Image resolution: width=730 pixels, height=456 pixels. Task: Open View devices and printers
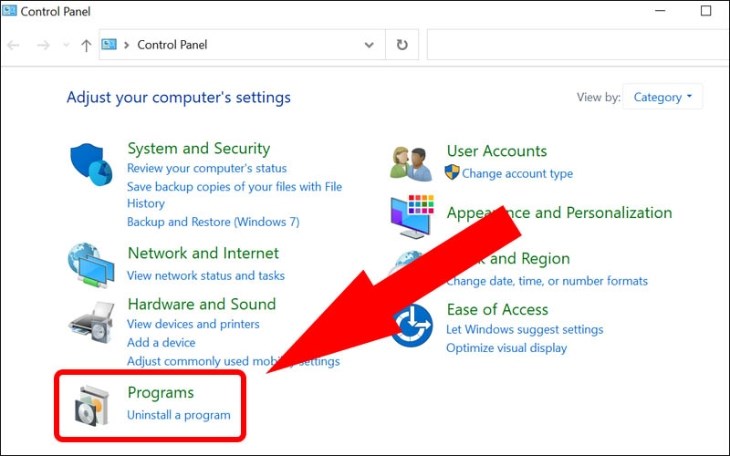point(193,324)
